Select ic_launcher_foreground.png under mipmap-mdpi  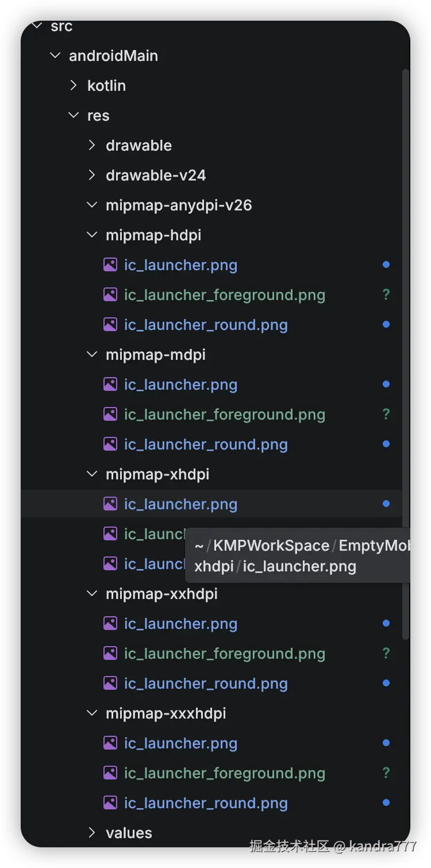(225, 415)
